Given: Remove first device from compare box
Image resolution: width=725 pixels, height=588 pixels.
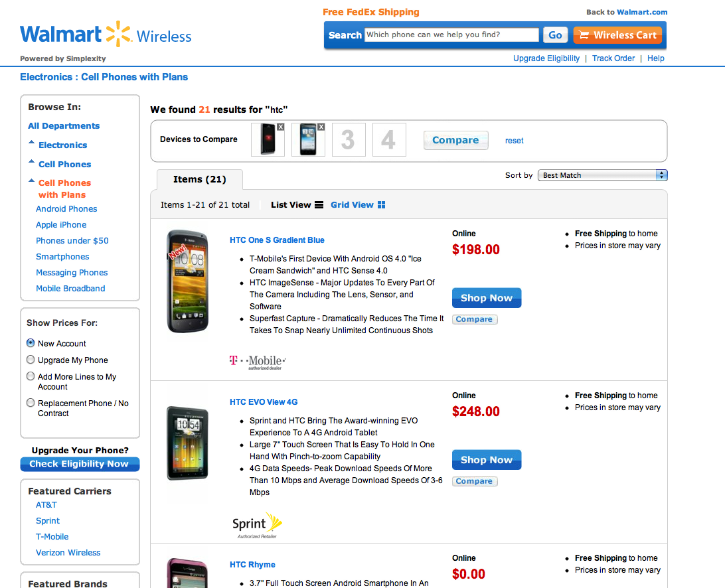Looking at the screenshot, I should click(x=280, y=127).
